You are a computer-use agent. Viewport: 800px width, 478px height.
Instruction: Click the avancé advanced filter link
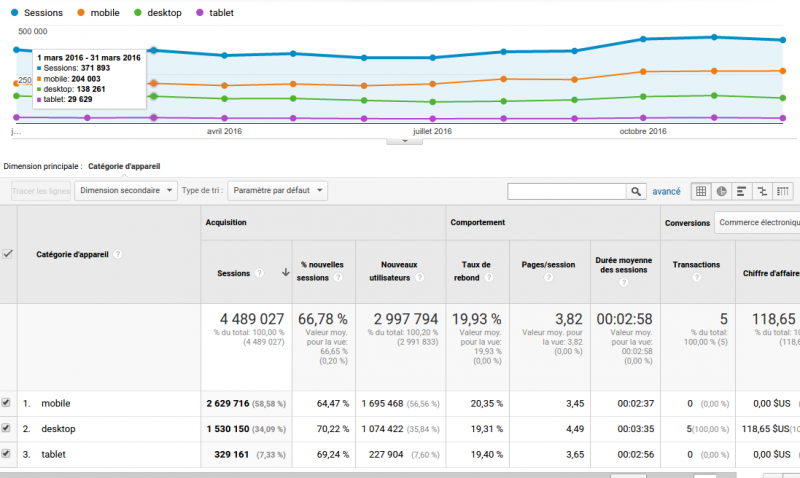coord(666,191)
